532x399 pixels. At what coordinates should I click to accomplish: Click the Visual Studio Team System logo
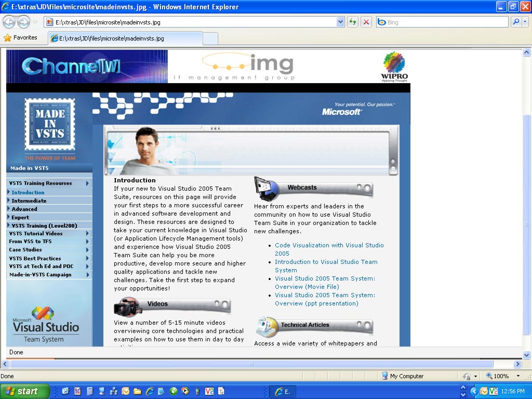[46, 325]
